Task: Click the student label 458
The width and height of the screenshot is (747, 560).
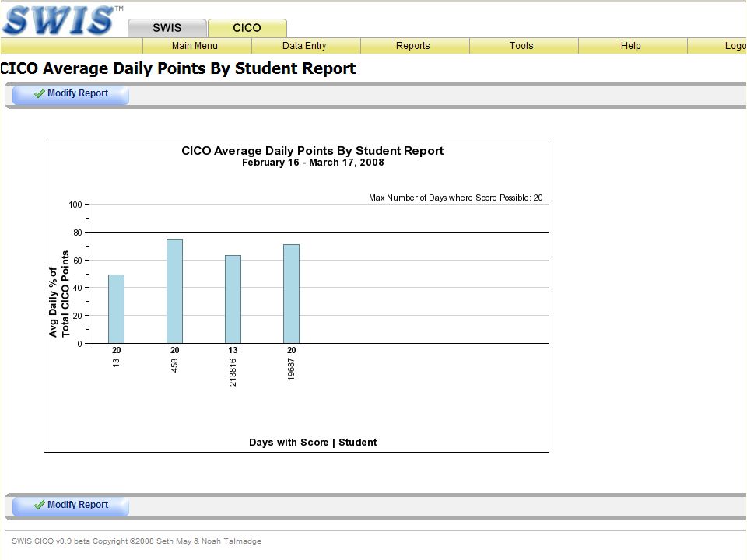Action: 175,366
